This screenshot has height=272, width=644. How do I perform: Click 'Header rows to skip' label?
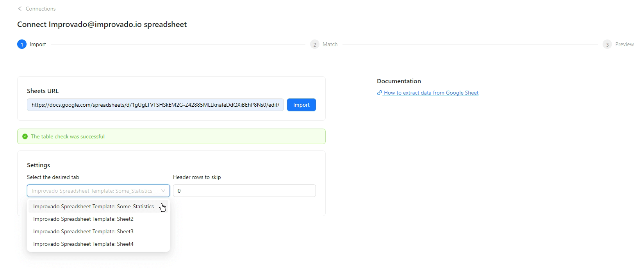pos(197,177)
